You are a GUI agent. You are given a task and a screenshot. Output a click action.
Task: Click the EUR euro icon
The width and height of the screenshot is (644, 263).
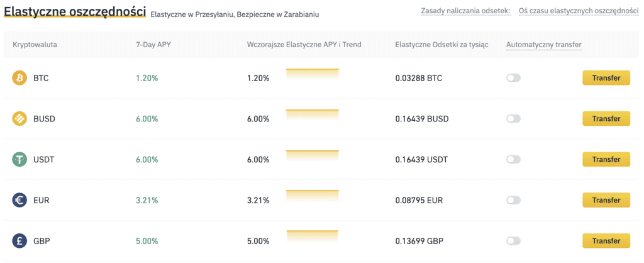coord(20,200)
